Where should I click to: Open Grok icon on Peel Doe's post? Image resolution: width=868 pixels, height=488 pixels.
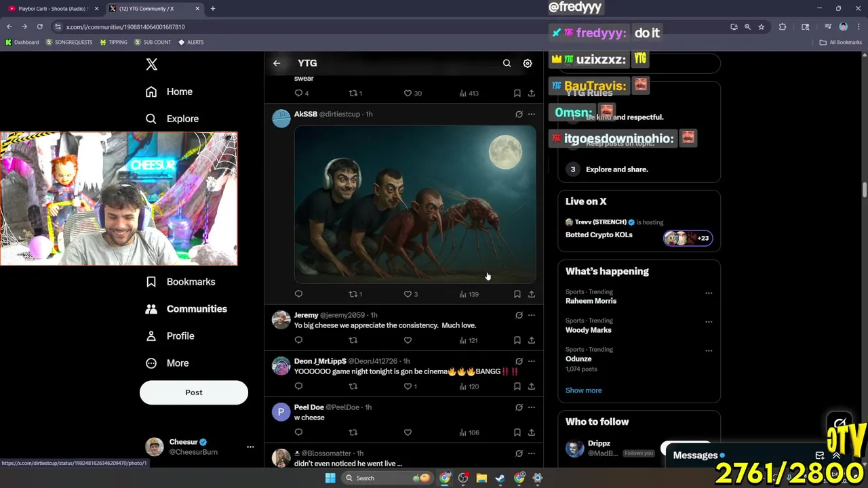519,407
